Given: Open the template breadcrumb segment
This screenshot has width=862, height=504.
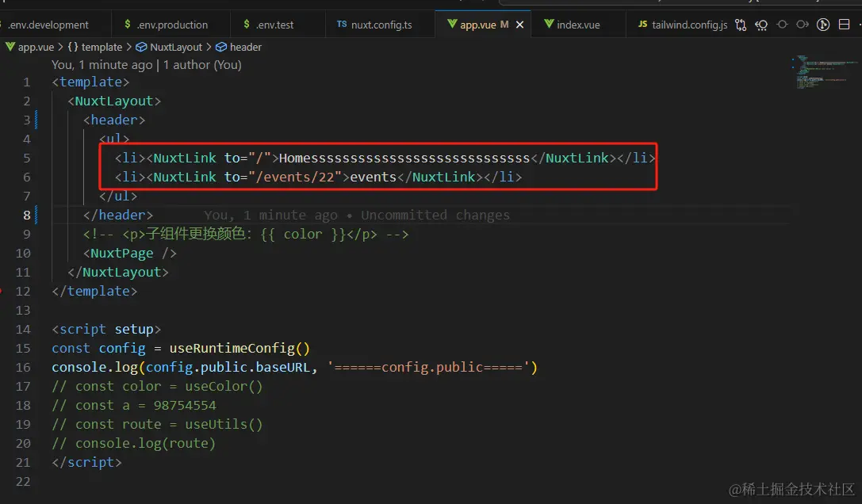Looking at the screenshot, I should pos(95,48).
